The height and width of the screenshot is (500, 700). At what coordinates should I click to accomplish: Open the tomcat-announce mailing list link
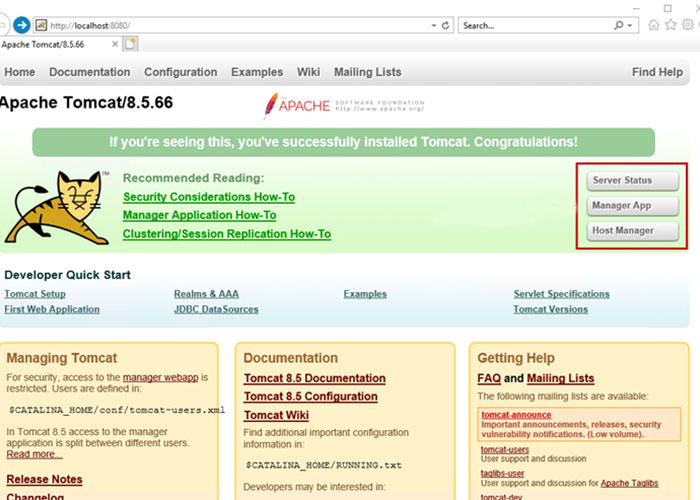point(516,415)
